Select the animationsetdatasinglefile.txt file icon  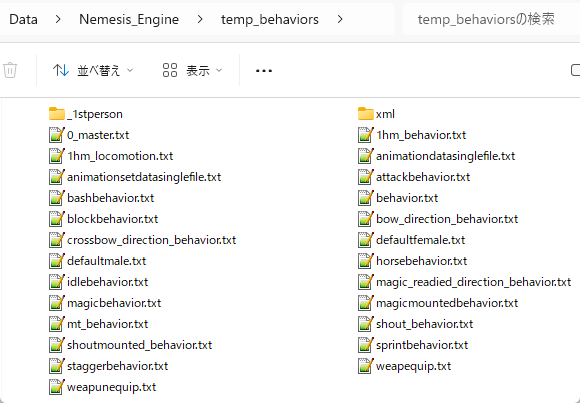[57, 177]
